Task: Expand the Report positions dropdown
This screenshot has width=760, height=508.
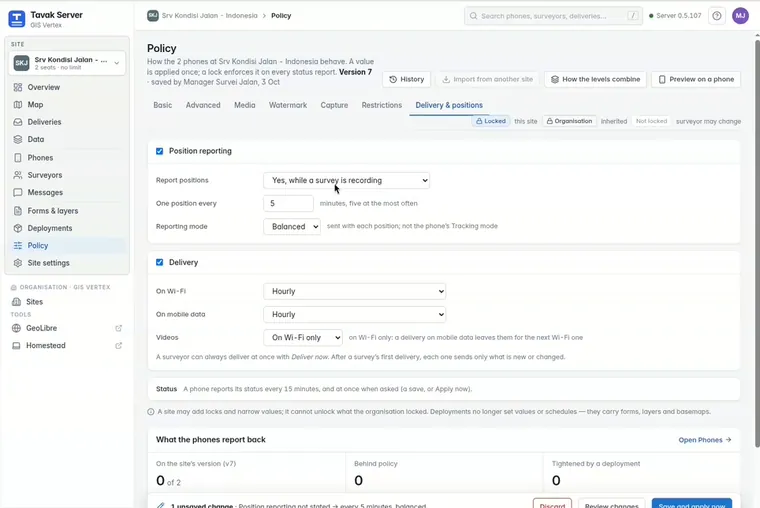Action: click(347, 180)
